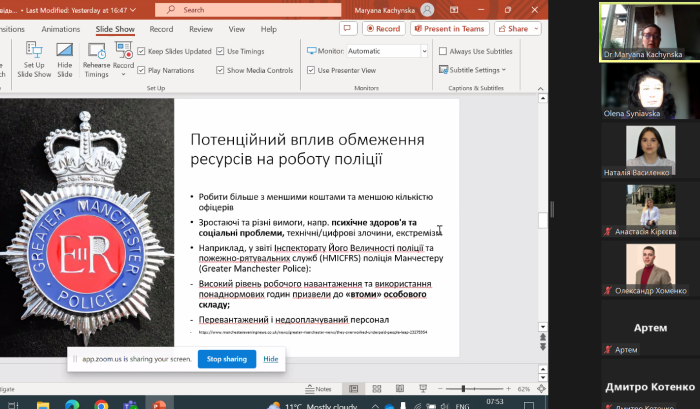Viewport: 700px width, 409px height.
Task: Toggle Keep Slides Updated checkbox
Action: tap(141, 51)
